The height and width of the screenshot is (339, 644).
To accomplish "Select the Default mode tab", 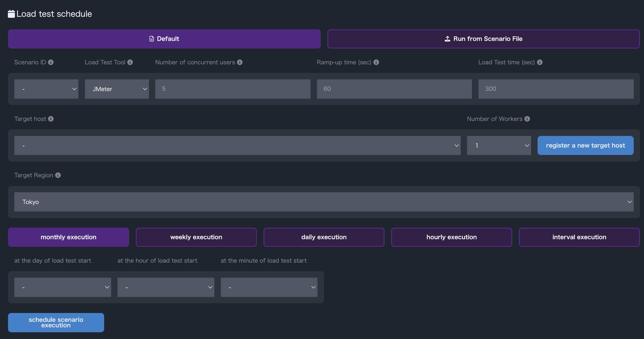I will (164, 39).
